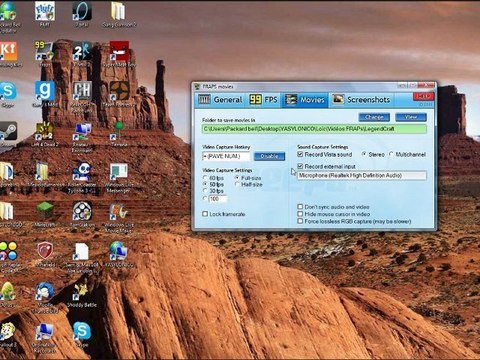
Task: Select the custom fps radio button
Action: [x=205, y=199]
